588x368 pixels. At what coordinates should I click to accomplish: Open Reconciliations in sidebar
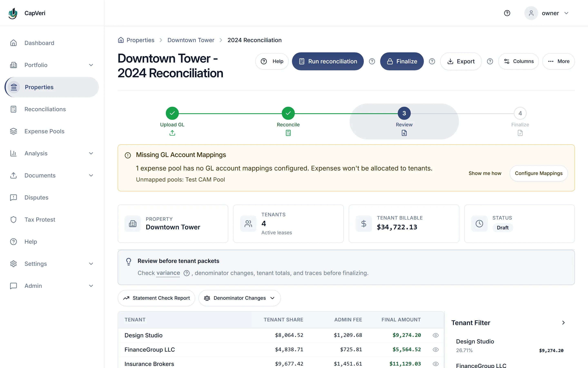[x=52, y=109]
